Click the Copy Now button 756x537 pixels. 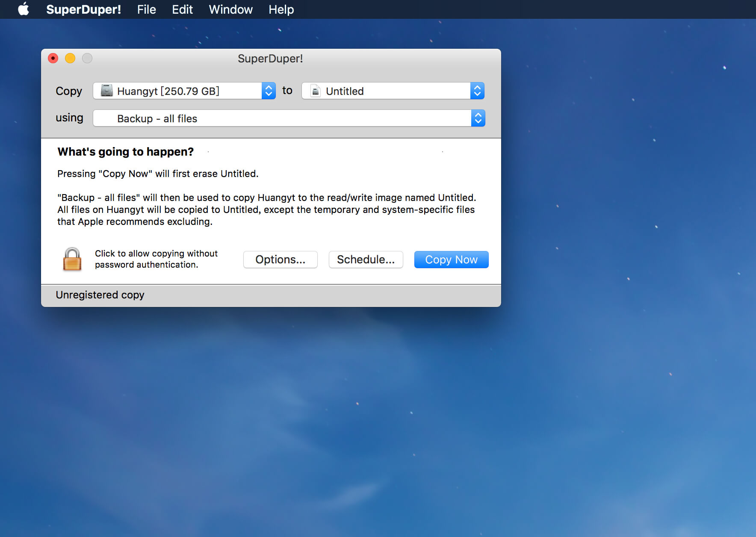pos(451,260)
